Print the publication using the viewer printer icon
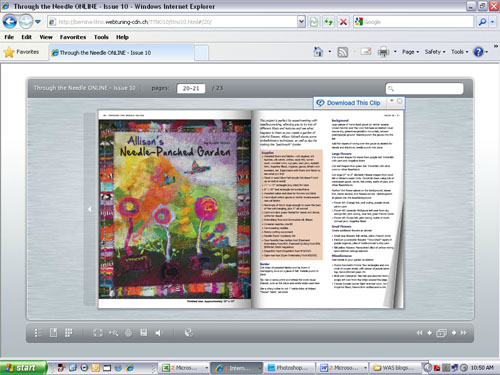This screenshot has height=375, width=500. coord(128,333)
